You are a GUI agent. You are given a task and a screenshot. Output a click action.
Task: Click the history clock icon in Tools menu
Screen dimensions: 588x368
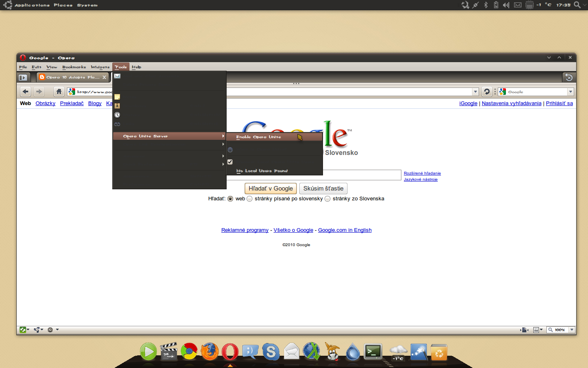pos(117,115)
